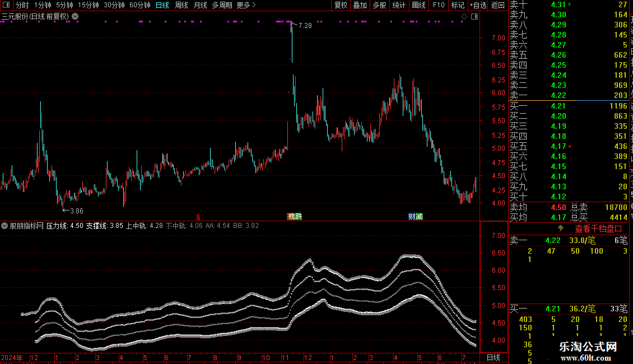Click the 2024年 label on time axis

pyautogui.click(x=12, y=357)
